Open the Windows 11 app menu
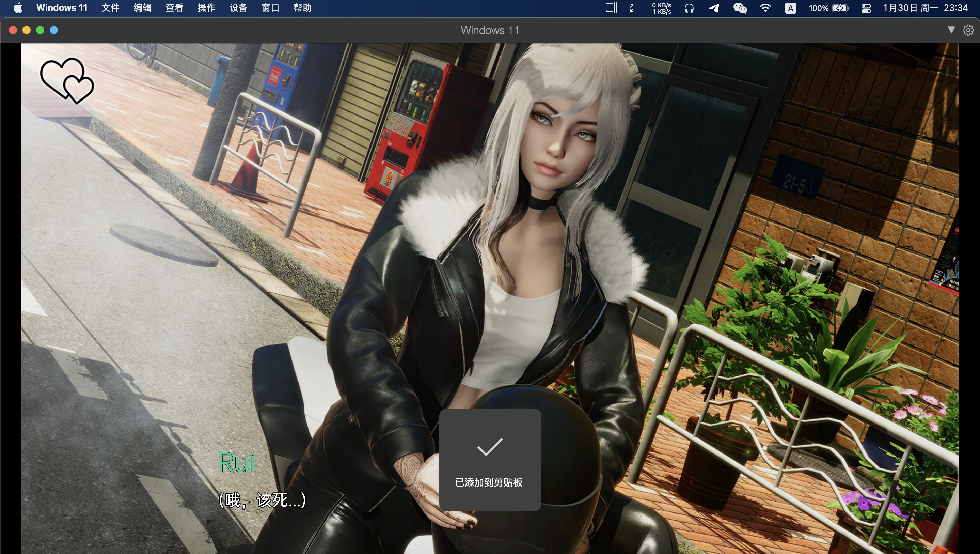980x554 pixels. [x=62, y=8]
